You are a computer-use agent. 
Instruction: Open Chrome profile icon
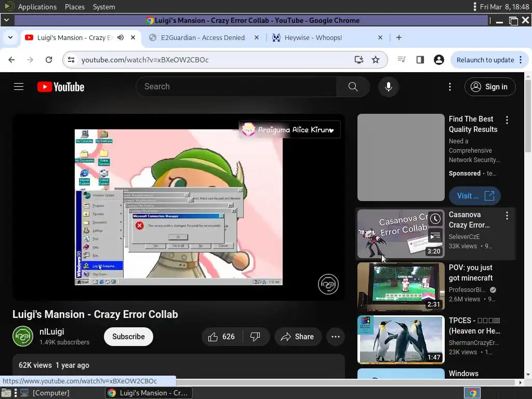[x=438, y=60]
